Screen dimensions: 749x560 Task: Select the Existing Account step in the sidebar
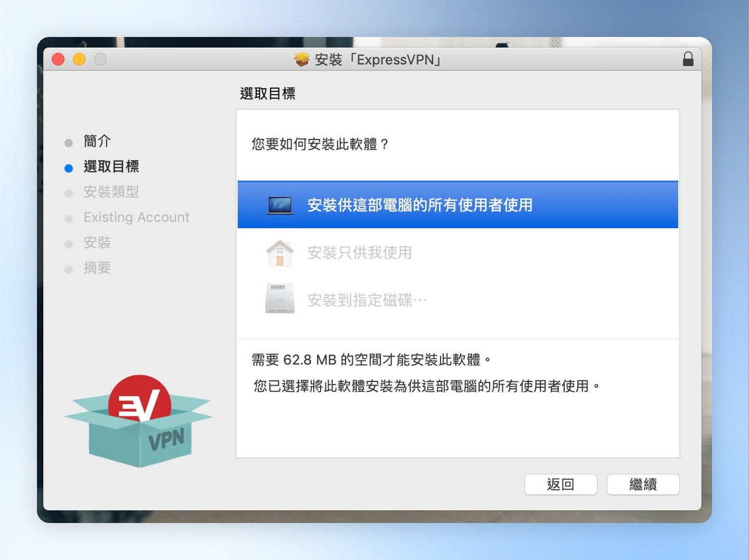tap(136, 217)
